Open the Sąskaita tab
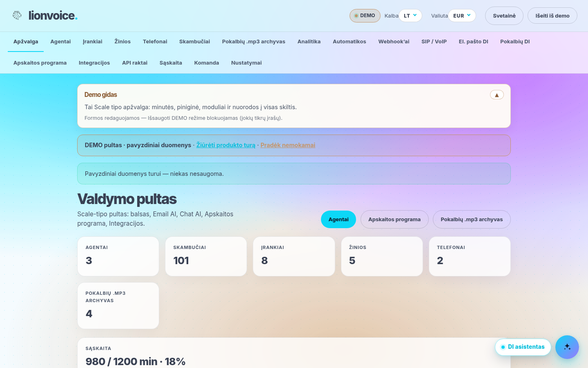The width and height of the screenshot is (588, 368). click(171, 63)
